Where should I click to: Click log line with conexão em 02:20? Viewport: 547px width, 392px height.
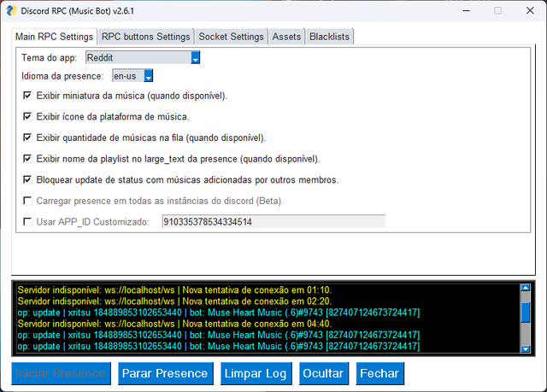point(174,301)
